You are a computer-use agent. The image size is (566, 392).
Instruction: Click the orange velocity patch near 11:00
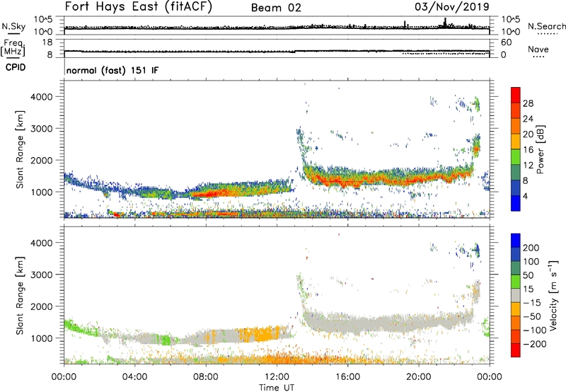[x=260, y=334]
